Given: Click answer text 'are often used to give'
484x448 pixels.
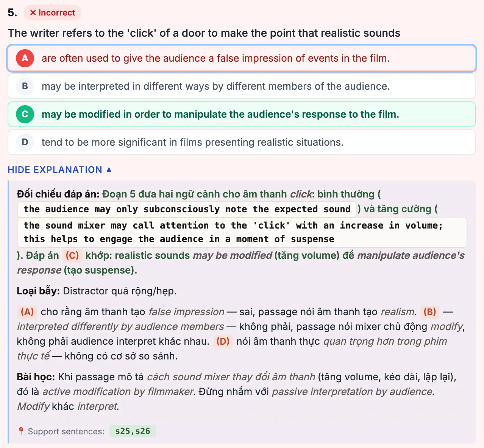Looking at the screenshot, I should point(215,58).
